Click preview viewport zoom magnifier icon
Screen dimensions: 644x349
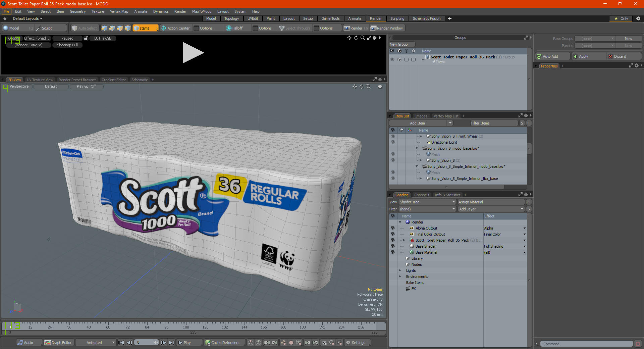[363, 38]
